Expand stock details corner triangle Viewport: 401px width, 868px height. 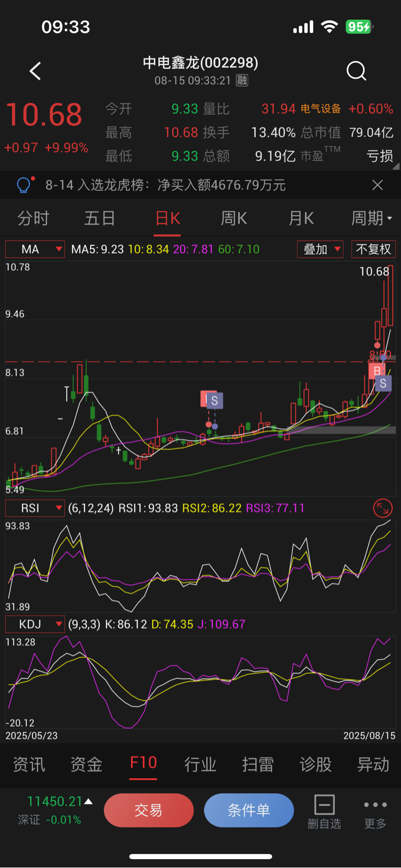tap(396, 166)
